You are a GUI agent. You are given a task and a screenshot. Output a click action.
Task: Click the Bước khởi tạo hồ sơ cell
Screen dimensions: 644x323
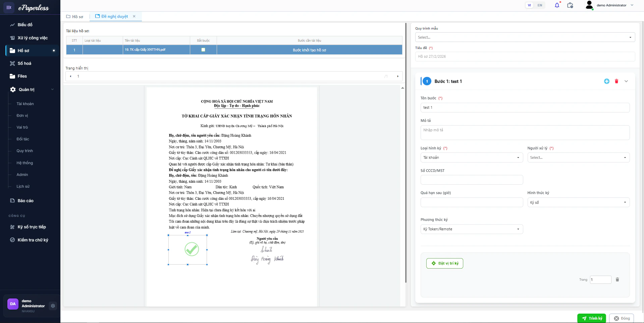[x=309, y=50]
